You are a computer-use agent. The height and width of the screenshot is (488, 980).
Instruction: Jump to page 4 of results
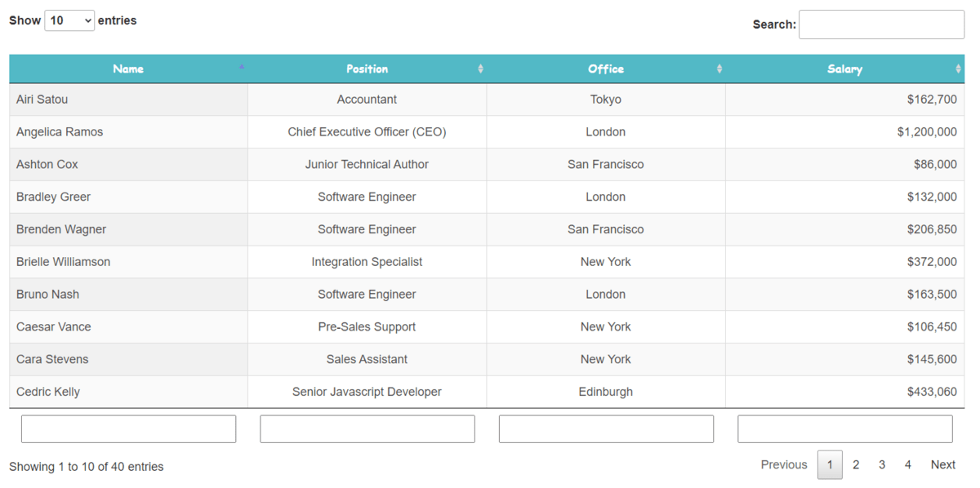[x=907, y=465]
